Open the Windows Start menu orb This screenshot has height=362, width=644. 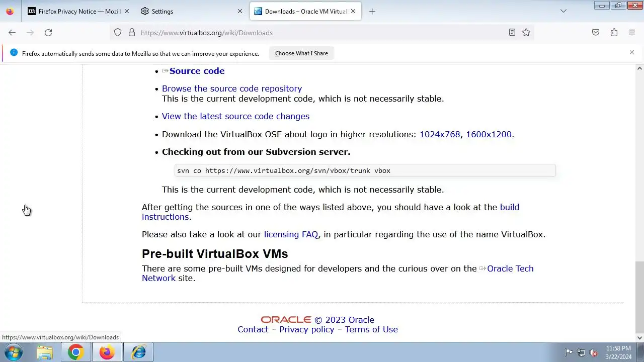(x=14, y=352)
